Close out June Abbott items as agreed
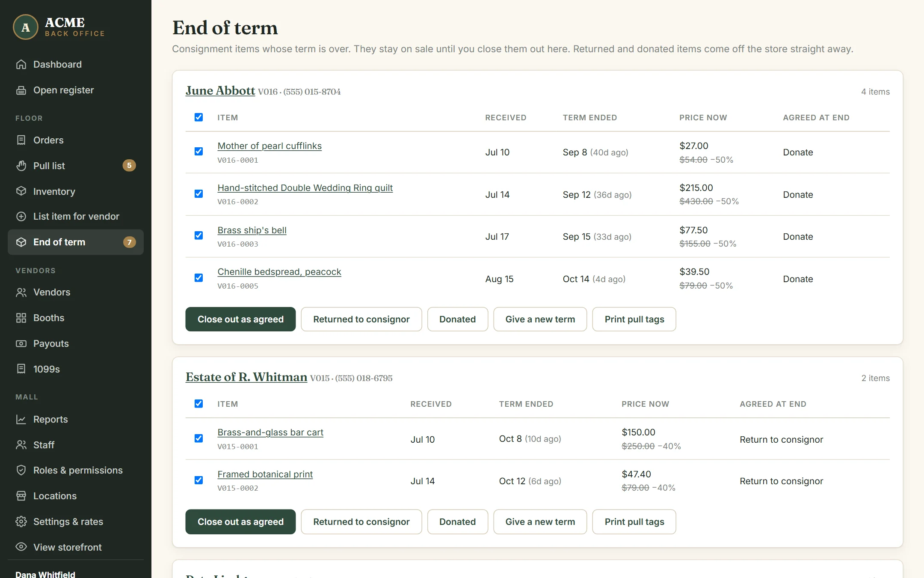924x578 pixels. [x=240, y=319]
